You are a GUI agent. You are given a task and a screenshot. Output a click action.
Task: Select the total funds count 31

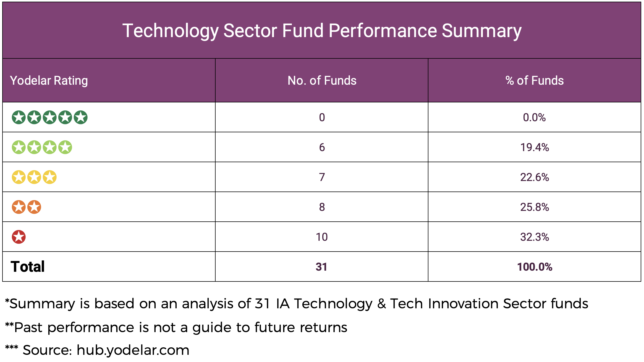321,267
